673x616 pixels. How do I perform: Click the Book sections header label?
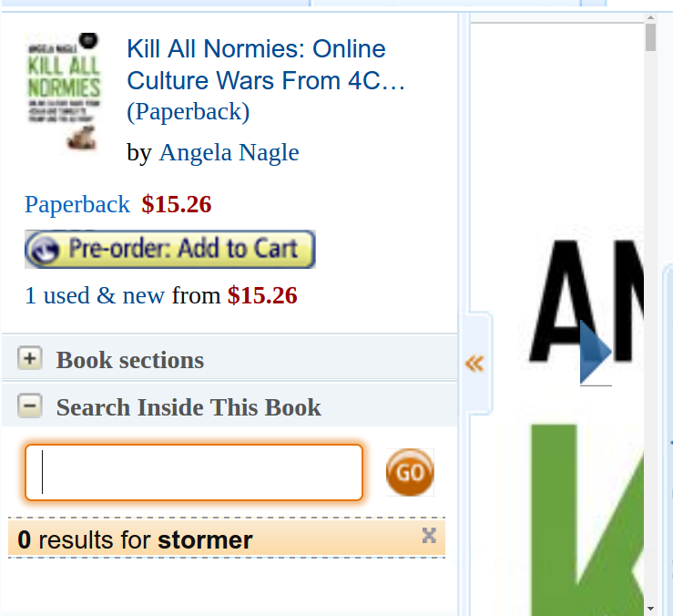point(130,360)
